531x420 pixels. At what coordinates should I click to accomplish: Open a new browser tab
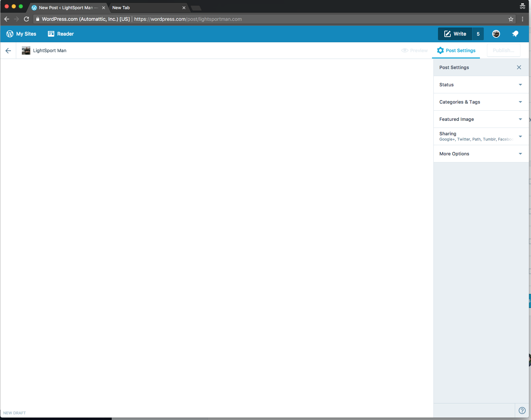point(196,8)
